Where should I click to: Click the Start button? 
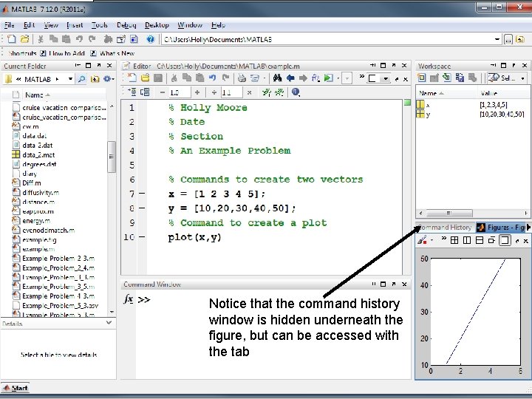(16, 388)
